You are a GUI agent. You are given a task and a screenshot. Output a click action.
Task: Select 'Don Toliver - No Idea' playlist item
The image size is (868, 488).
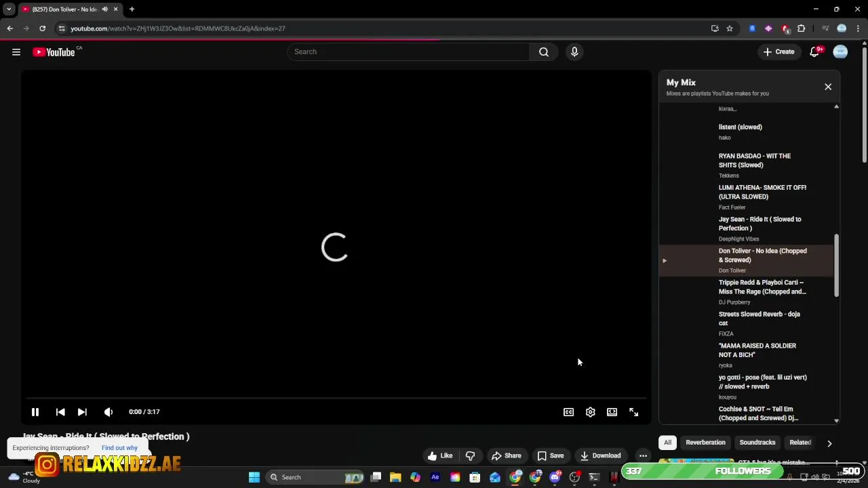point(746,261)
